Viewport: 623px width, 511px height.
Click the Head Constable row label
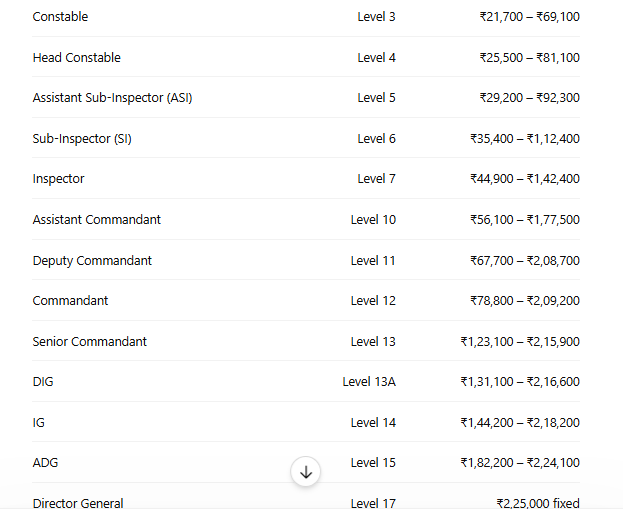77,58
